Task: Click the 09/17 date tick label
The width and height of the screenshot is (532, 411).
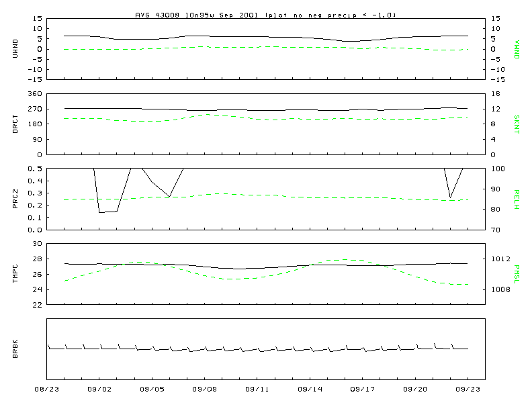Action: point(362,388)
